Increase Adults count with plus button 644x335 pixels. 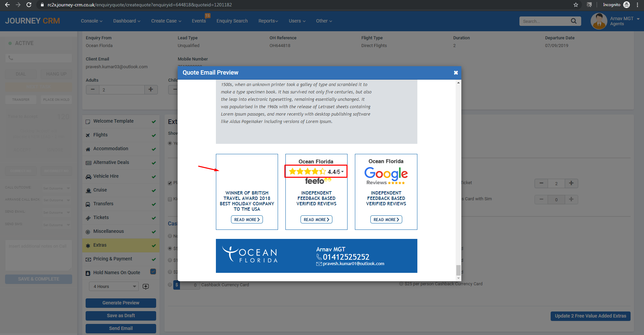151,89
